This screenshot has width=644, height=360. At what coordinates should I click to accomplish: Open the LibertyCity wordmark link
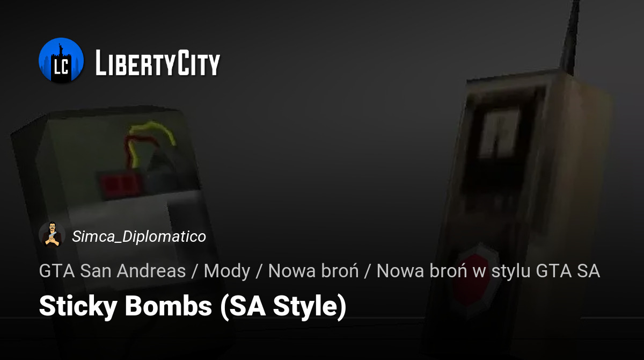tap(158, 62)
